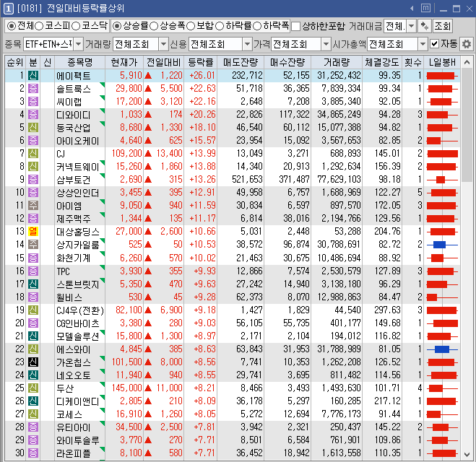The width and height of the screenshot is (476, 462).
Task: Click the 전일대비 column header
Action: coord(164,63)
